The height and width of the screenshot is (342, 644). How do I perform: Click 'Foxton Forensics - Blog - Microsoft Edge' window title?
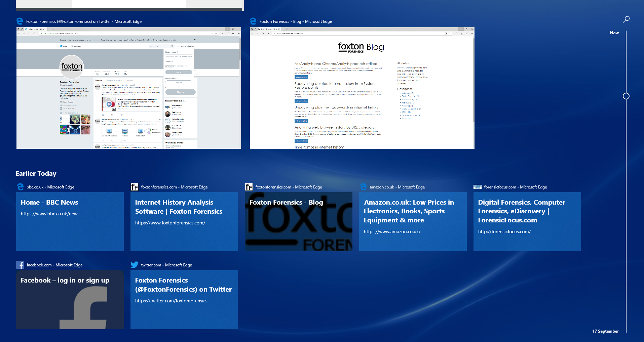(296, 22)
